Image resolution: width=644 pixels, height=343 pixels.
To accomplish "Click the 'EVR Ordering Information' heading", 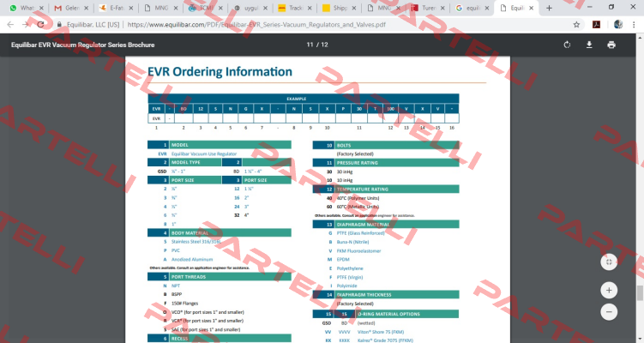I will pyautogui.click(x=220, y=72).
